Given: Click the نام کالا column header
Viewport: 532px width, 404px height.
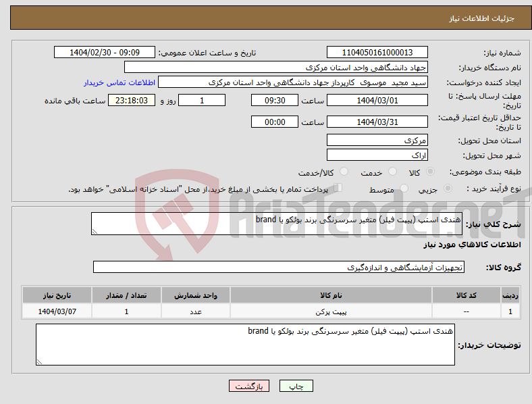Looking at the screenshot, I should [x=331, y=295].
